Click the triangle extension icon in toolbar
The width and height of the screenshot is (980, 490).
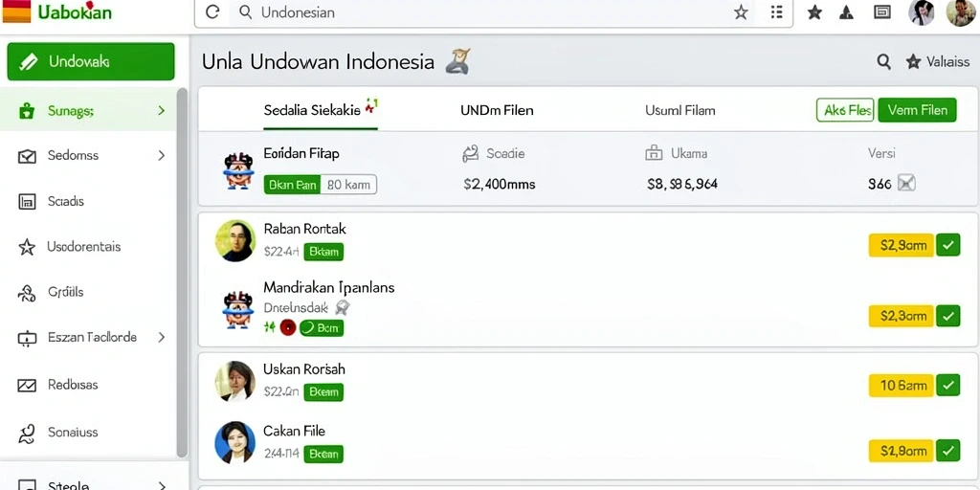846,11
